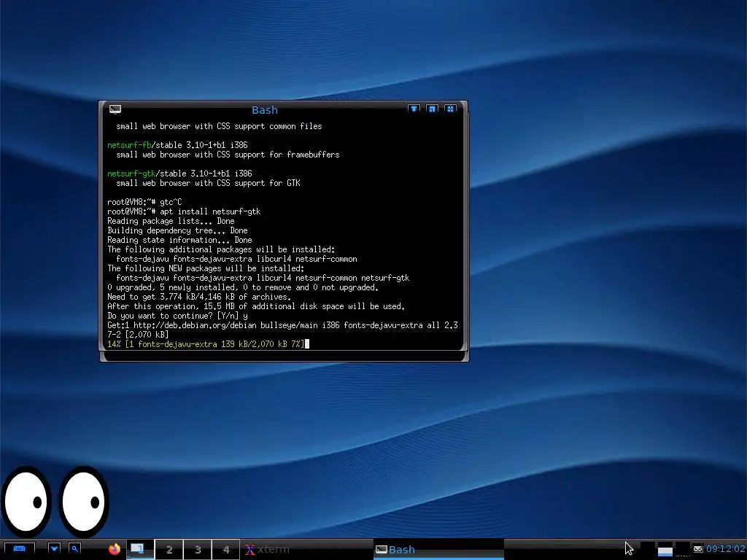Click the middle restore button of Bash window
747x560 pixels.
432,109
